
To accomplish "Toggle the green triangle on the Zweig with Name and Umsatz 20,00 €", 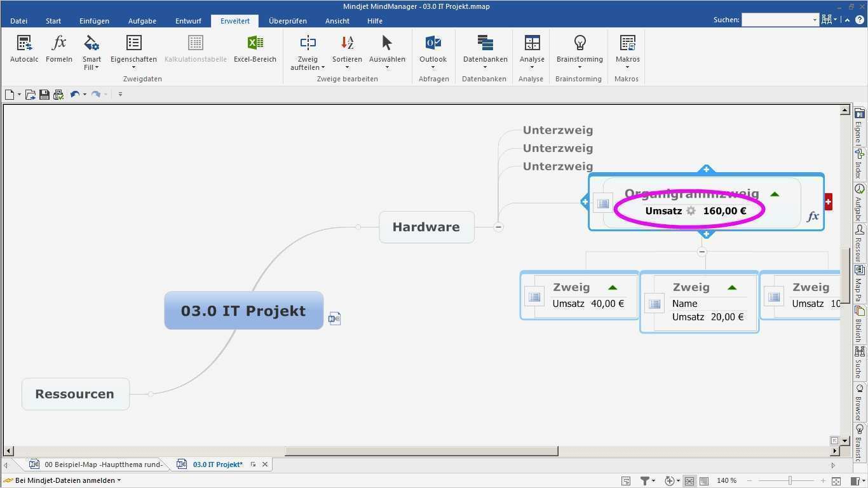I will [732, 288].
